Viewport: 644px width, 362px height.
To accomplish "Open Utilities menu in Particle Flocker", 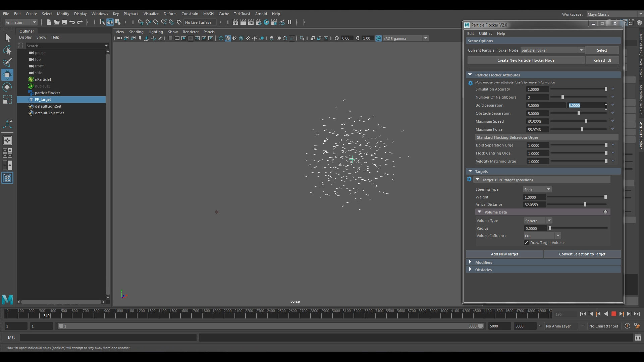I will pos(485,34).
